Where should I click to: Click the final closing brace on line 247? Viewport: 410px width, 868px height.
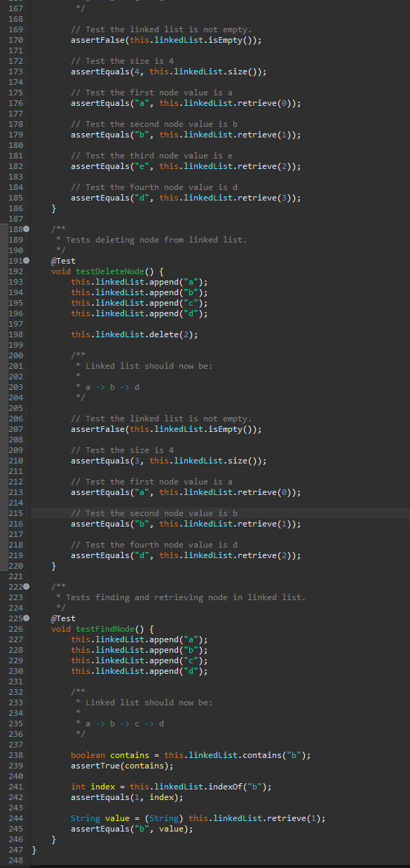[x=34, y=850]
